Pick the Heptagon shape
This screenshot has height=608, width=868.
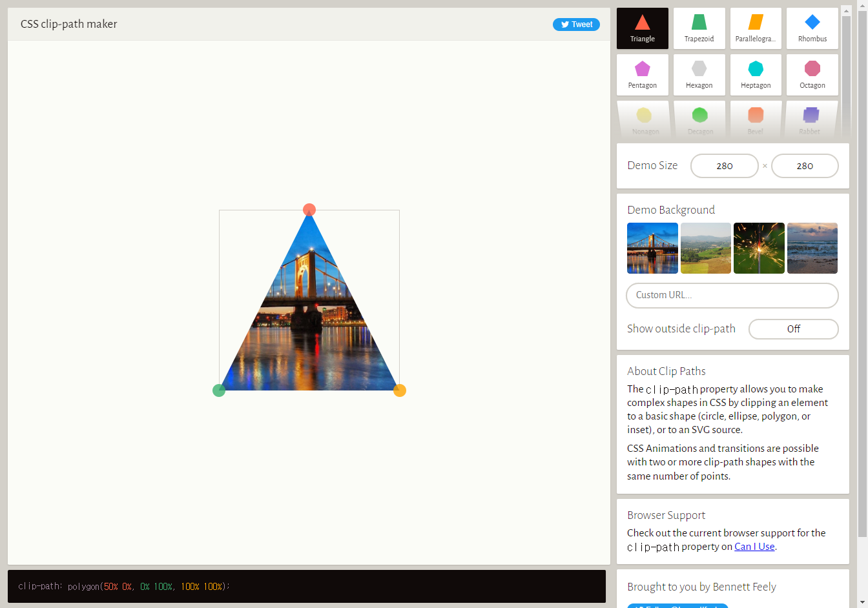[756, 75]
